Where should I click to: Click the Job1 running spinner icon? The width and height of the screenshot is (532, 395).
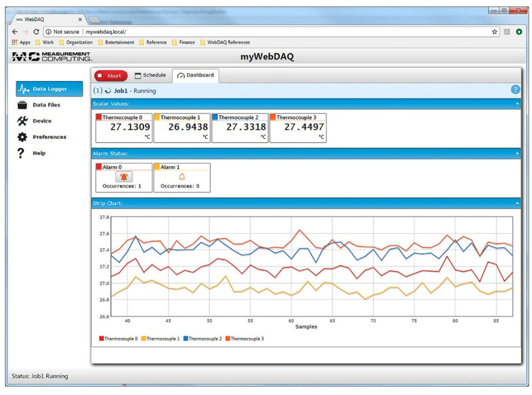pyautogui.click(x=108, y=90)
